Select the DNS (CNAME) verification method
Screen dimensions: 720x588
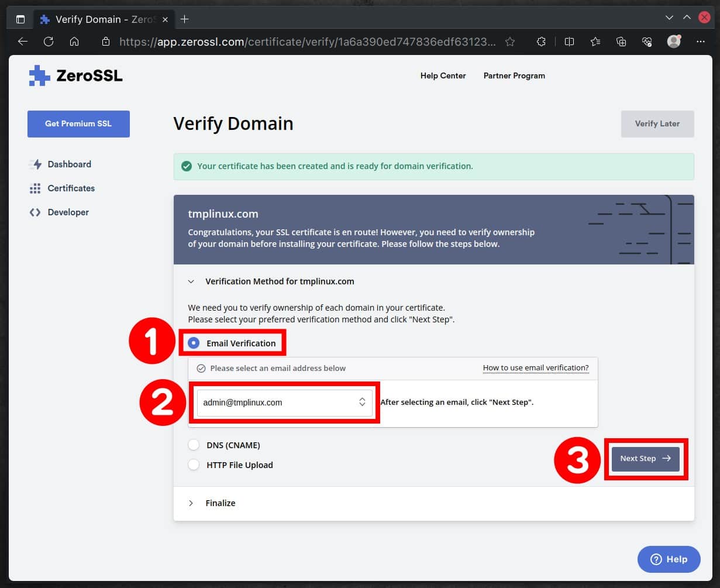point(194,445)
